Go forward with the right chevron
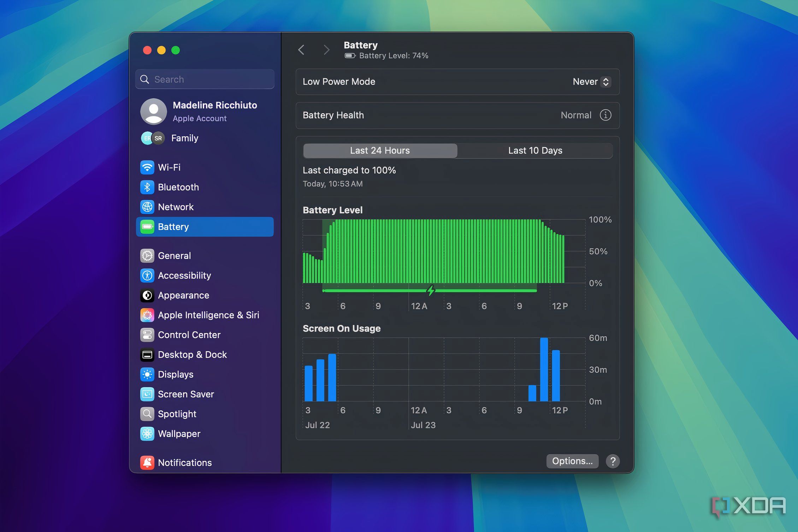The height and width of the screenshot is (532, 798). coord(326,50)
